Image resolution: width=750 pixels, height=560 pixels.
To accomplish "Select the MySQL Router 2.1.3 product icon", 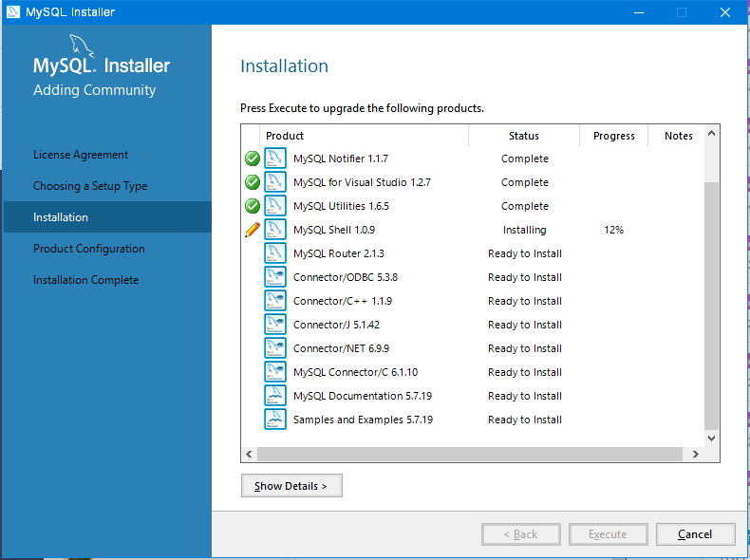I will coord(275,253).
